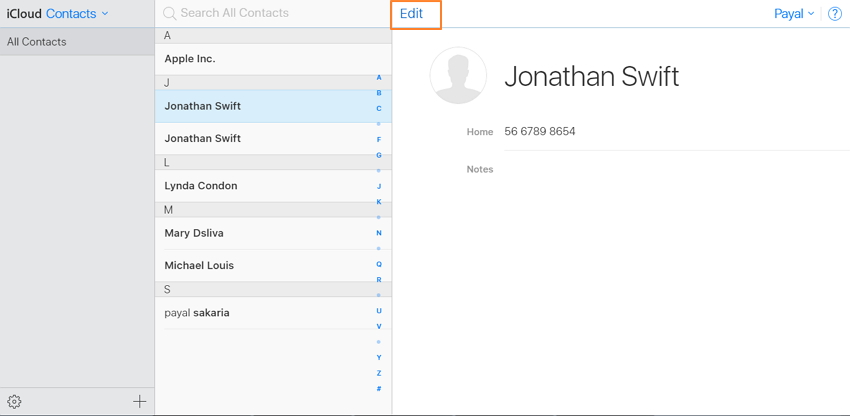Click the plus icon to add contact
The image size is (850, 416).
139,401
